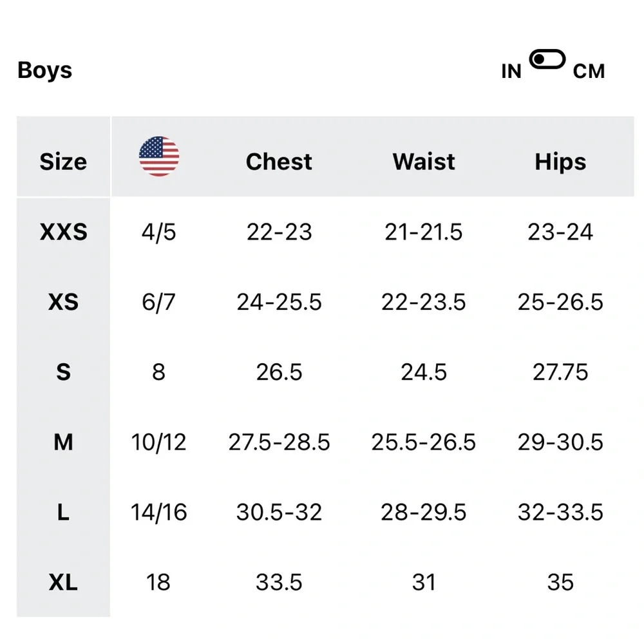Click the Hips column header

point(560,162)
